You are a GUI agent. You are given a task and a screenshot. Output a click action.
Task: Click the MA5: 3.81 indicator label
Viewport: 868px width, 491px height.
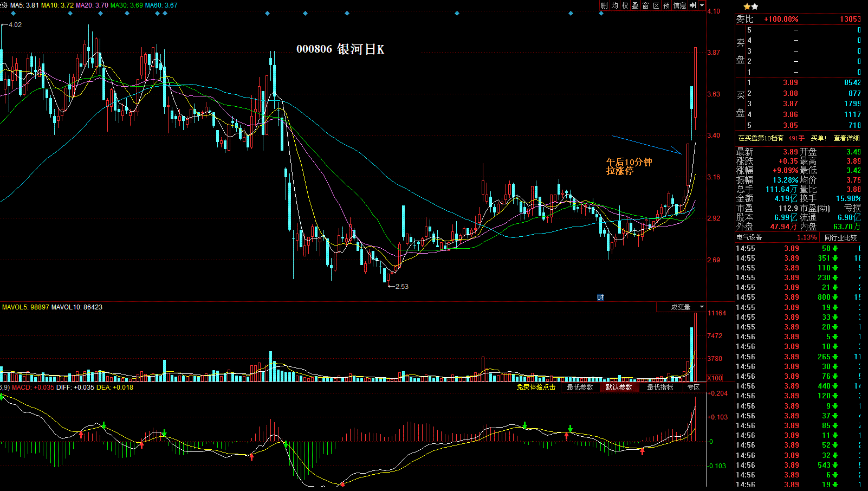coord(24,5)
